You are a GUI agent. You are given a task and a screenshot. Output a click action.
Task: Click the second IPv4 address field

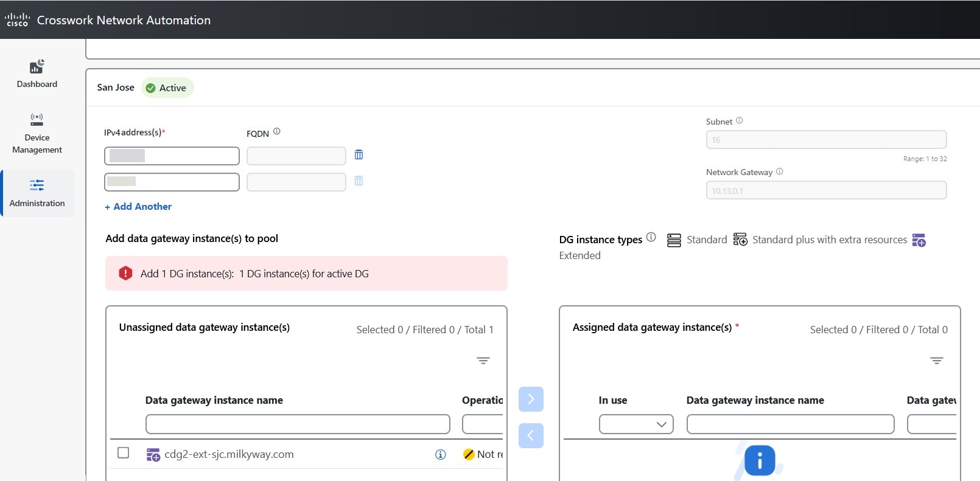pyautogui.click(x=172, y=182)
